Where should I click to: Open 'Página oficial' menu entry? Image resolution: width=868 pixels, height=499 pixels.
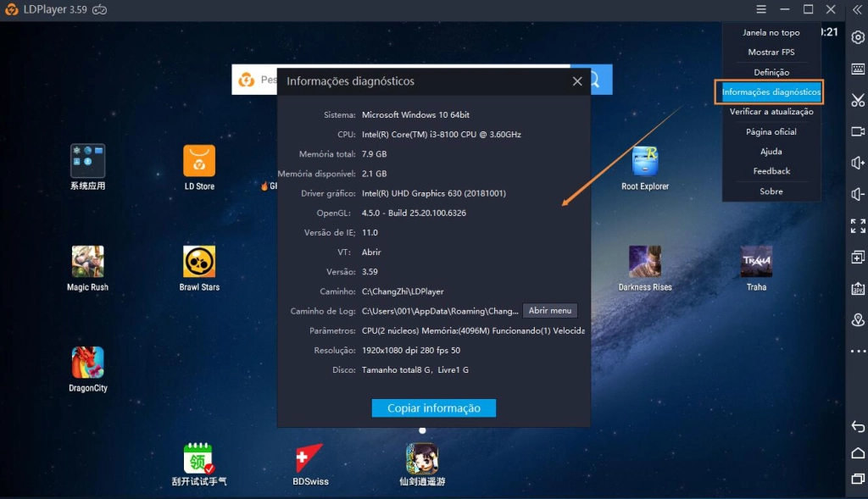[x=771, y=131]
